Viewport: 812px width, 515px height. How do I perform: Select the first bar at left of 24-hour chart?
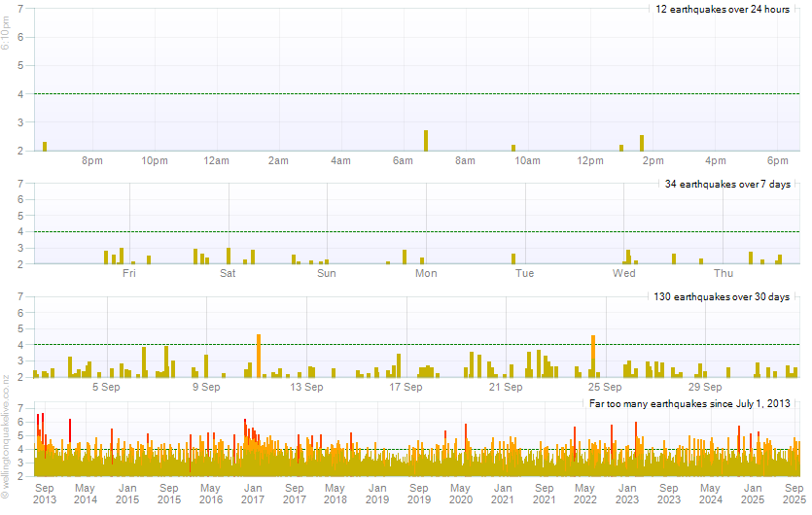click(45, 146)
